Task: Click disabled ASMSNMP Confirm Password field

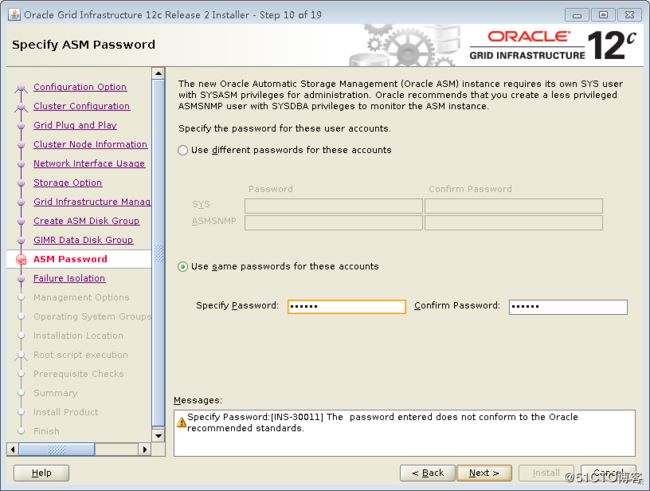Action: tap(514, 222)
